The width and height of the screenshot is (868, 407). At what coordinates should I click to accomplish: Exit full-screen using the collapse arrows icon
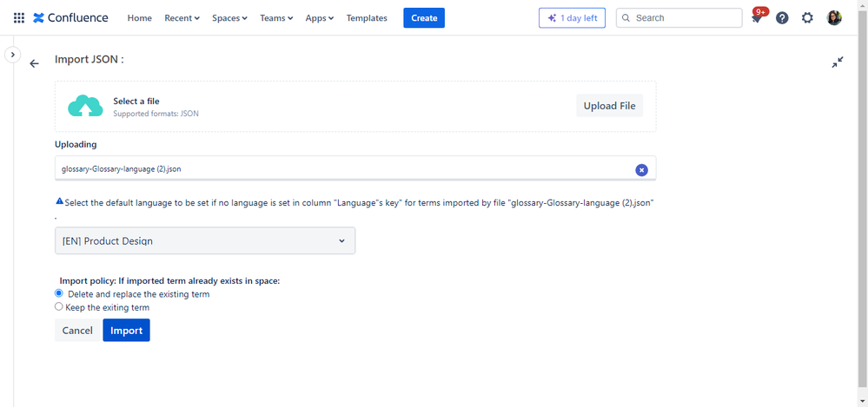point(838,62)
